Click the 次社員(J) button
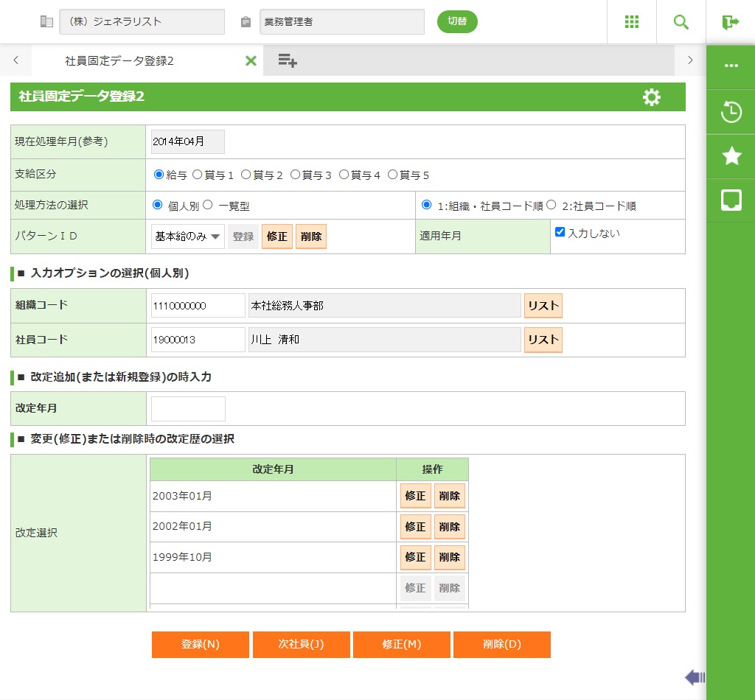The width and height of the screenshot is (755, 700). coord(301,644)
